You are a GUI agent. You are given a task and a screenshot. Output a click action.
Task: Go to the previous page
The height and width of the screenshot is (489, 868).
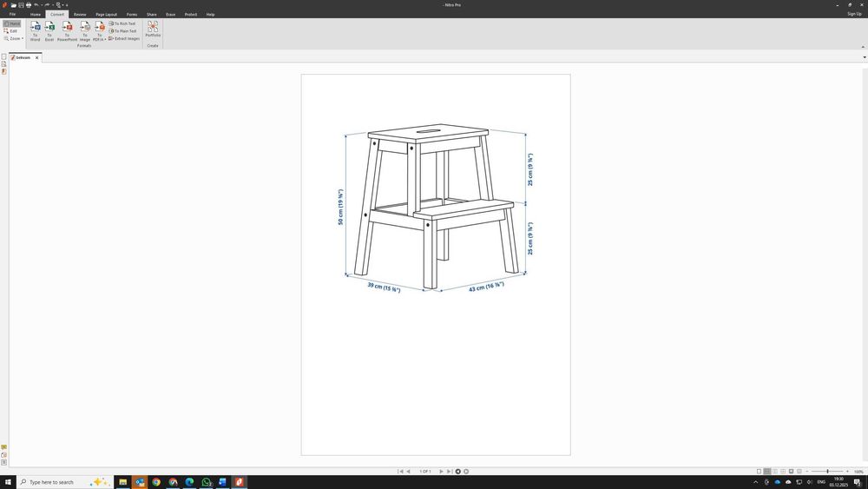409,472
